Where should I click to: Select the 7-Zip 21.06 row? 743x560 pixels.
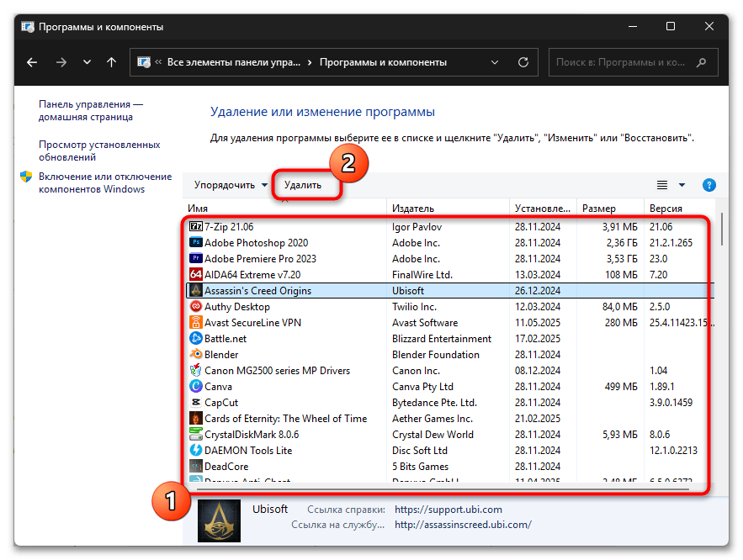pos(450,227)
